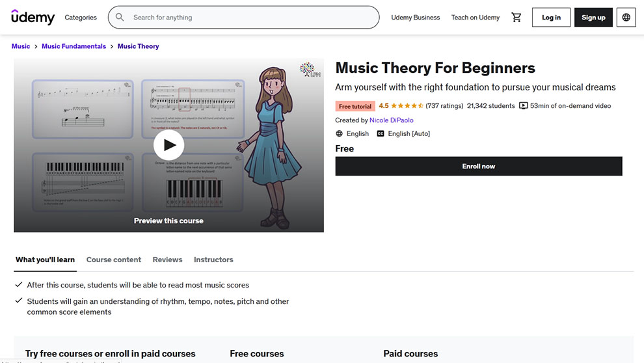Click the star rating icons
This screenshot has height=363, width=644.
click(407, 106)
